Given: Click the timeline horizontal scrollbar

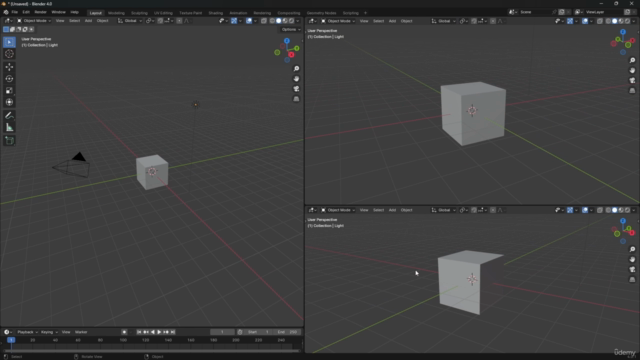Looking at the screenshot, I should pyautogui.click(x=152, y=351).
